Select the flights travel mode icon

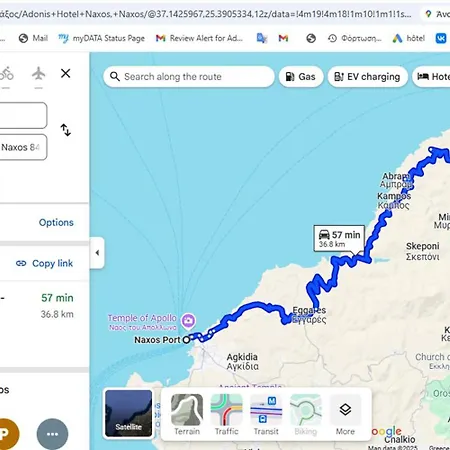39,73
